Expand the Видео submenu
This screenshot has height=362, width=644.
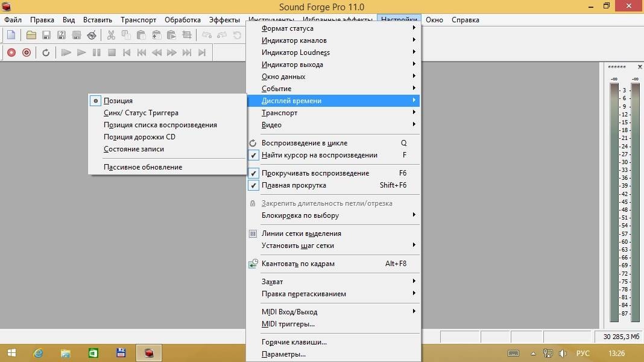coord(333,125)
